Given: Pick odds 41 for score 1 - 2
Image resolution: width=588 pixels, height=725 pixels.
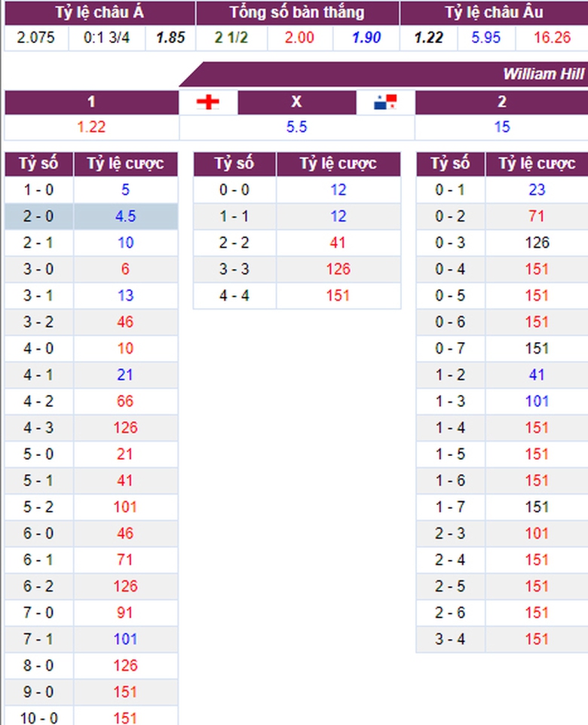Looking at the screenshot, I should (x=537, y=375).
